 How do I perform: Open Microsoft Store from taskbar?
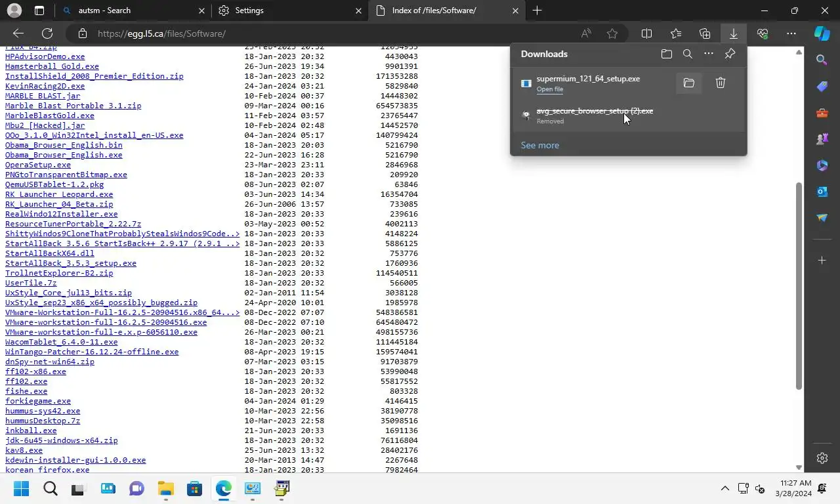click(x=194, y=488)
